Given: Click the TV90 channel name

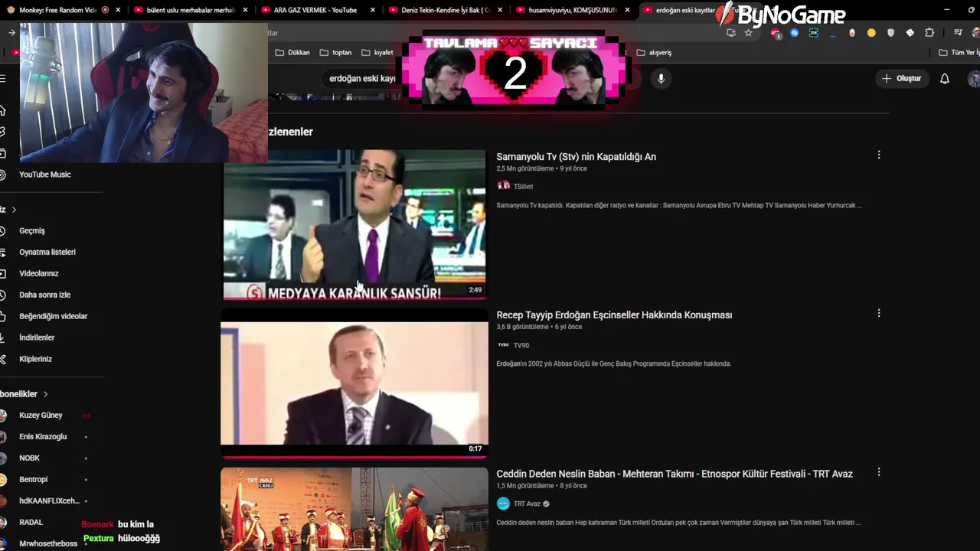Looking at the screenshot, I should point(521,345).
